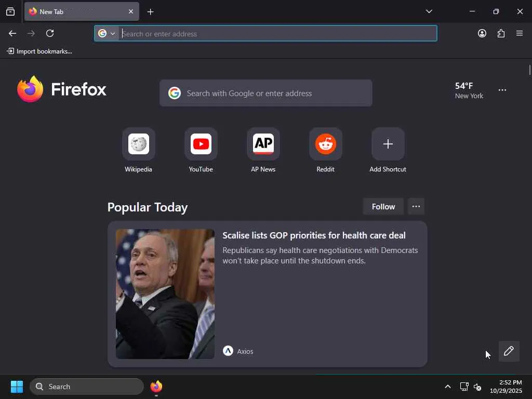The image size is (532, 399).
Task: Open the 54°F New York weather widget
Action: (469, 90)
